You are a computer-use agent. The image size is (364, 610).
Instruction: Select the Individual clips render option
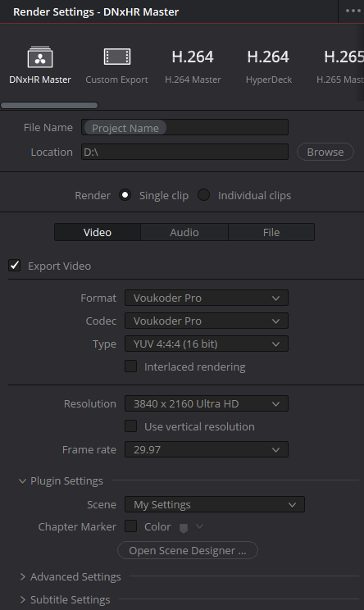click(x=204, y=195)
